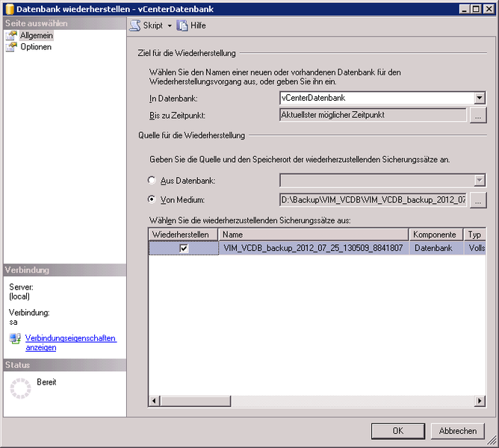Viewport: 499px width, 448px height.
Task: Click the OK button
Action: click(398, 431)
